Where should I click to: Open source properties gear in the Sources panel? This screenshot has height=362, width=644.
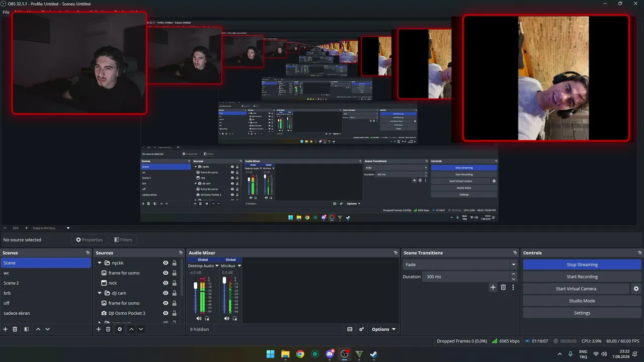coord(119,329)
